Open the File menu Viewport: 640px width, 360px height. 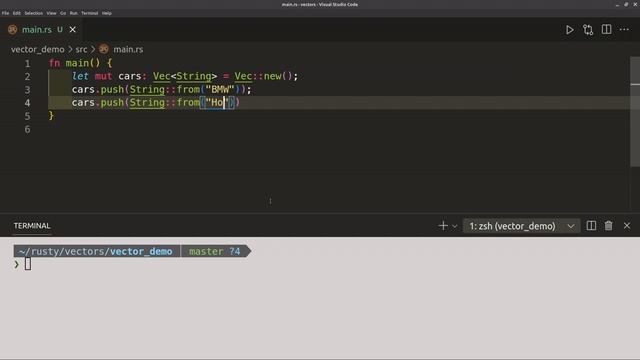(x=5, y=13)
